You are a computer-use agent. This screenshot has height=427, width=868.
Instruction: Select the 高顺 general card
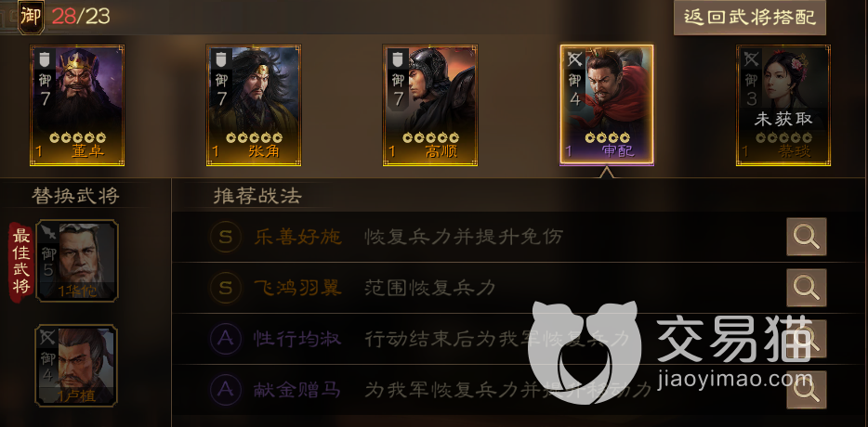(x=430, y=105)
